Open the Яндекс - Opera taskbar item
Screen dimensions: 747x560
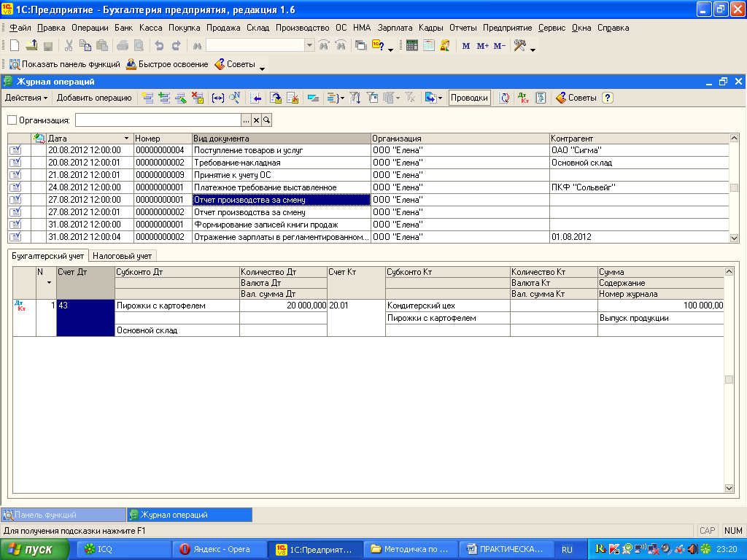[x=219, y=550]
